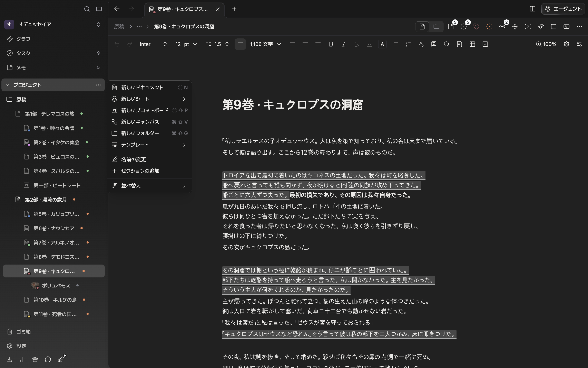This screenshot has height=368, width=588.
Task: Activate the focus mode icon
Action: coord(528,27)
